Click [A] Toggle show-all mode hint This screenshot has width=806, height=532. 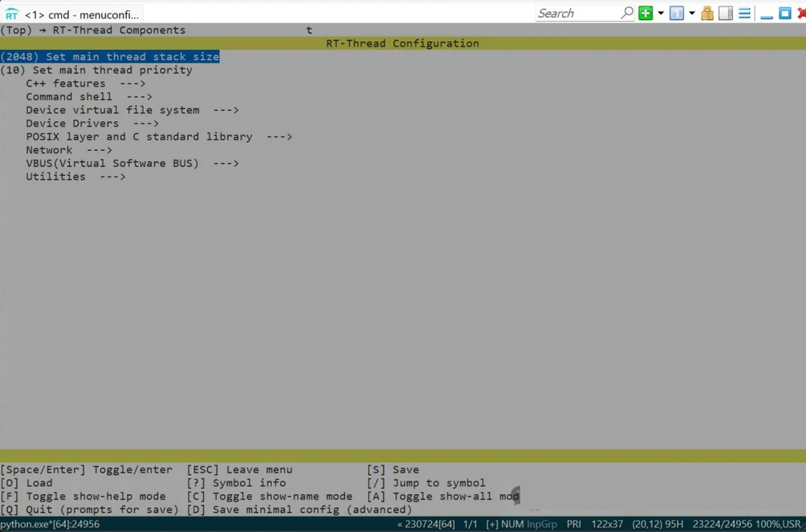click(x=443, y=496)
